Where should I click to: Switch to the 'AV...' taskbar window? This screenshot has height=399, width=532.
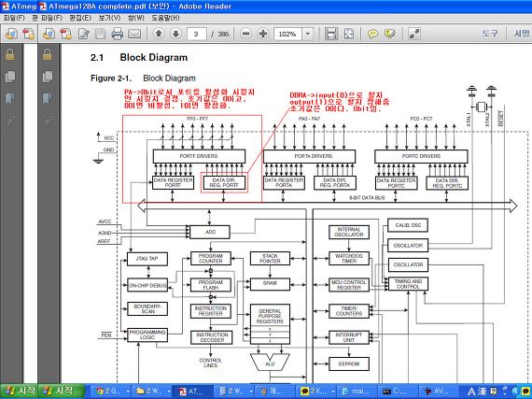click(x=438, y=392)
